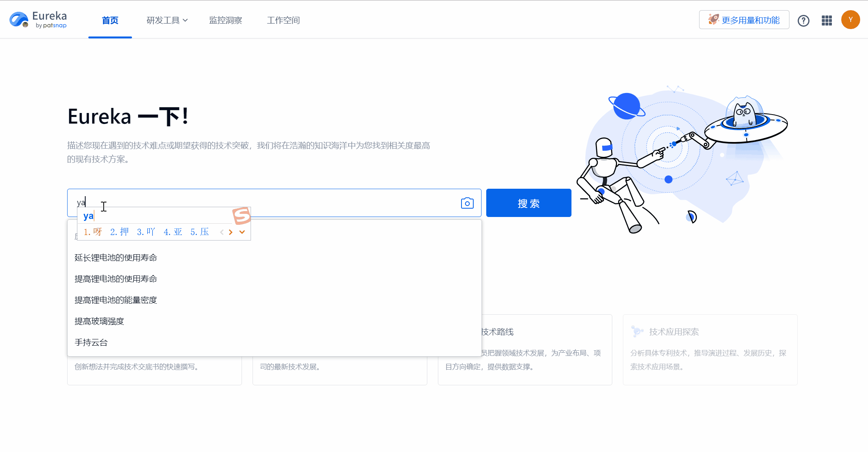
Task: Choose IME candidate 4. 亚
Action: 173,232
